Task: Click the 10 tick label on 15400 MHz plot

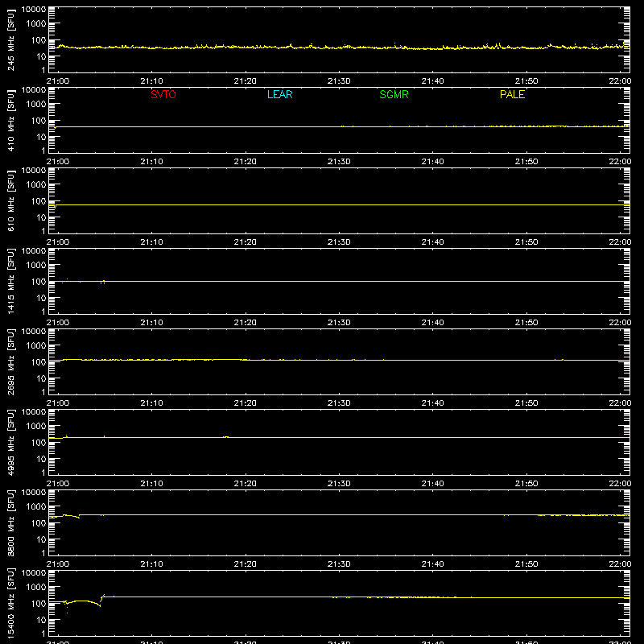Action: tap(41, 620)
